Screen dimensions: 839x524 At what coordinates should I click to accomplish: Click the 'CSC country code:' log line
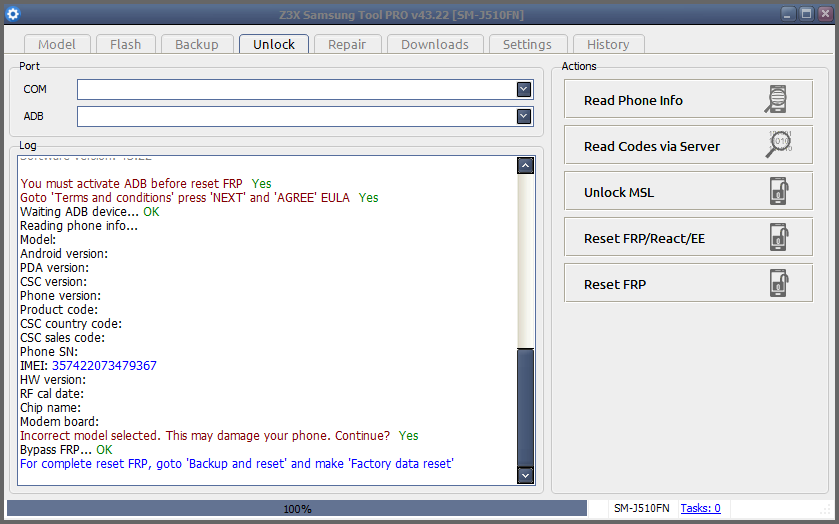click(x=71, y=323)
